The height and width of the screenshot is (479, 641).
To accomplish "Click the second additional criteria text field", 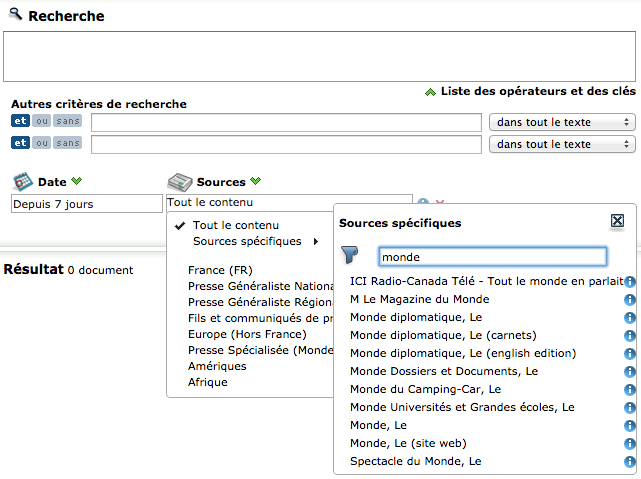I will coord(286,145).
